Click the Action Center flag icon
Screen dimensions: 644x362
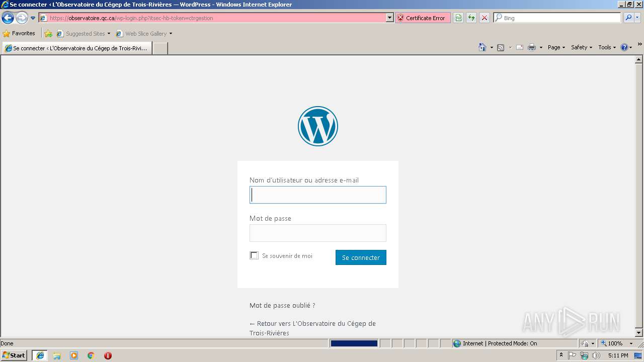click(572, 355)
